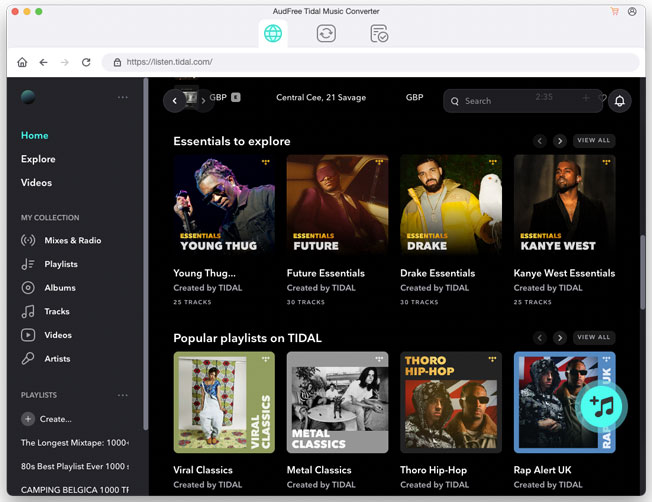Viewport: 652px width, 502px height.
Task: Open profile options menu beside avatar
Action: (123, 97)
